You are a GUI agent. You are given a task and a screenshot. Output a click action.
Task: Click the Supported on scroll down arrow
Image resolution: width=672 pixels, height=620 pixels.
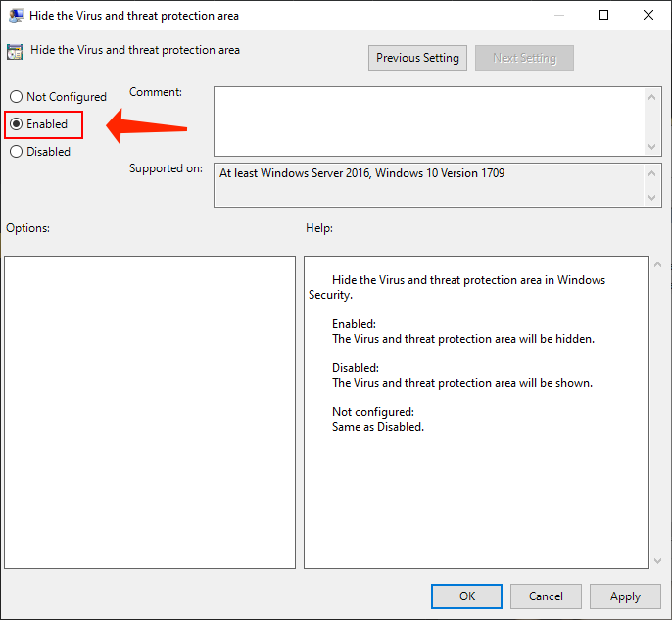click(654, 198)
